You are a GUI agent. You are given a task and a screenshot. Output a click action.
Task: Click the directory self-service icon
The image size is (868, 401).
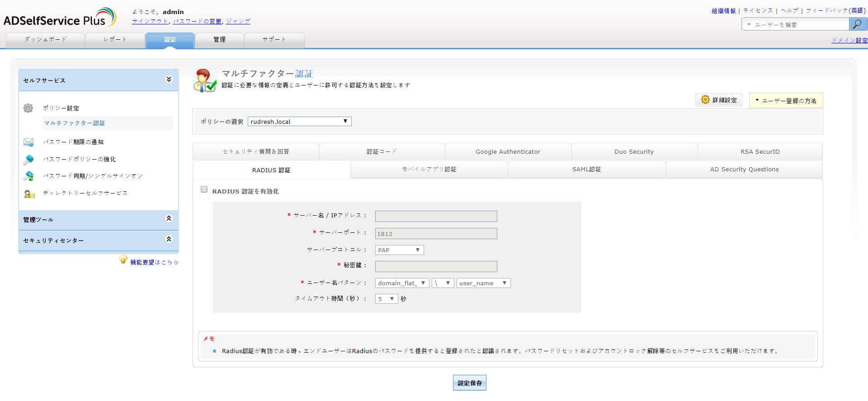[29, 194]
